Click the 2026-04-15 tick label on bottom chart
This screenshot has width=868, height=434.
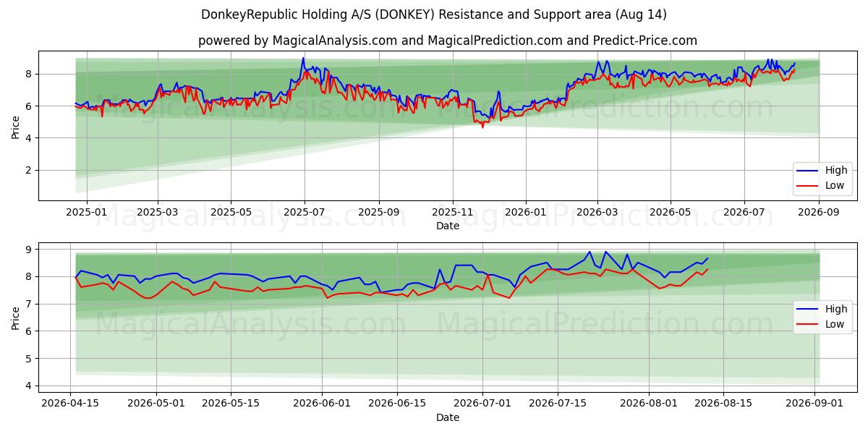click(x=70, y=405)
